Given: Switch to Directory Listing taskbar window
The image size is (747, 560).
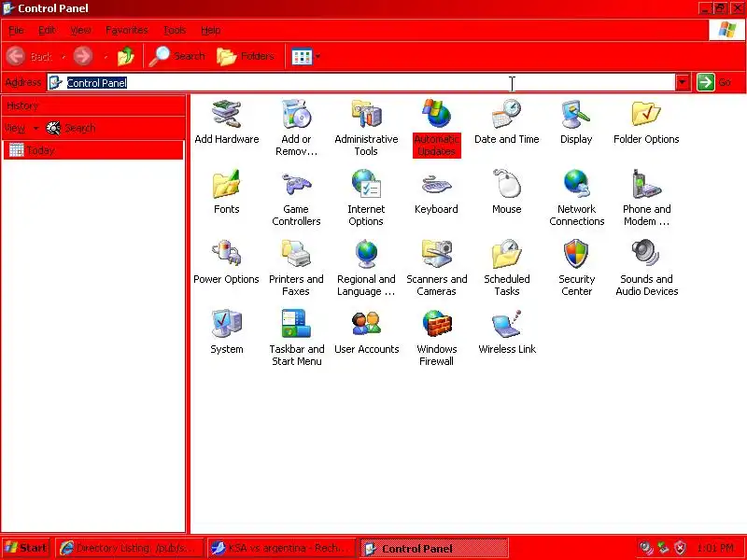Looking at the screenshot, I should (129, 548).
